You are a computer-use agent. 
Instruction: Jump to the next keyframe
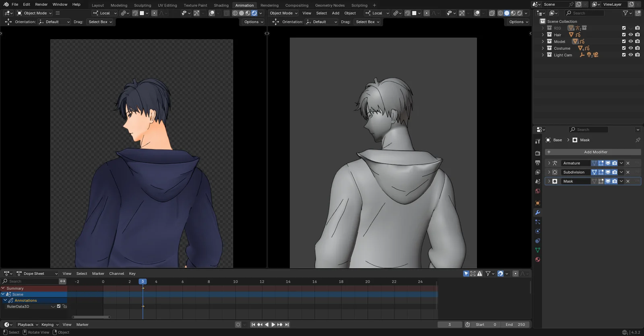[x=280, y=324]
